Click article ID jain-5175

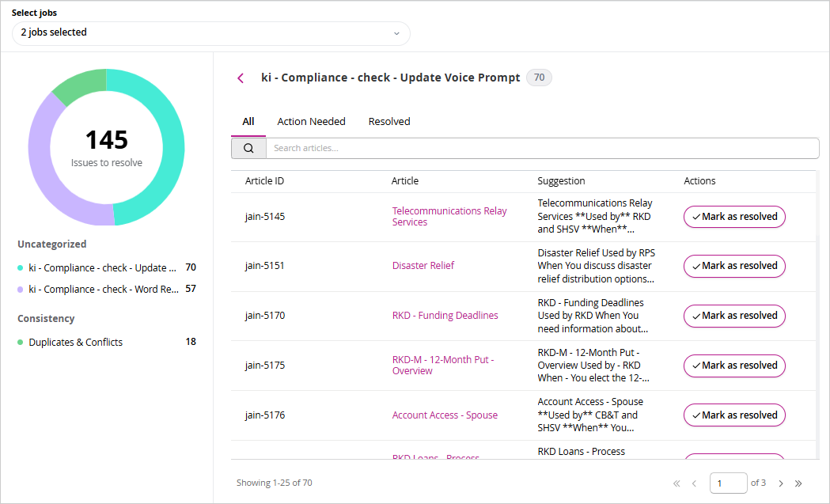coord(265,366)
